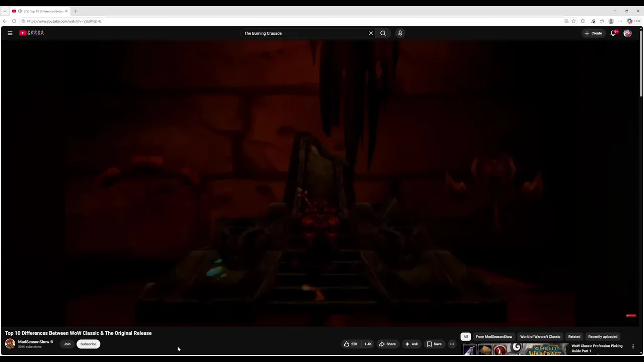Click the video player to pause
Image resolution: width=644 pixels, height=362 pixels.
[320, 184]
